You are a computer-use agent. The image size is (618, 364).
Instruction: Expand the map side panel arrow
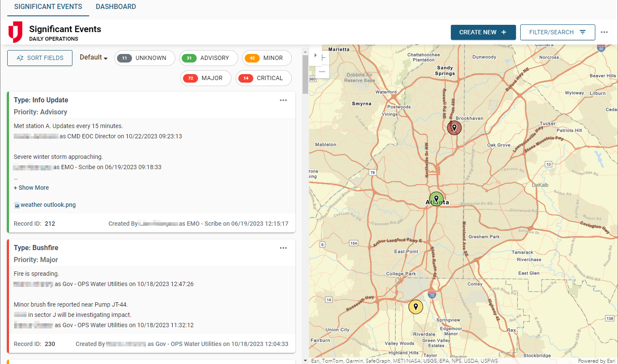click(x=315, y=55)
